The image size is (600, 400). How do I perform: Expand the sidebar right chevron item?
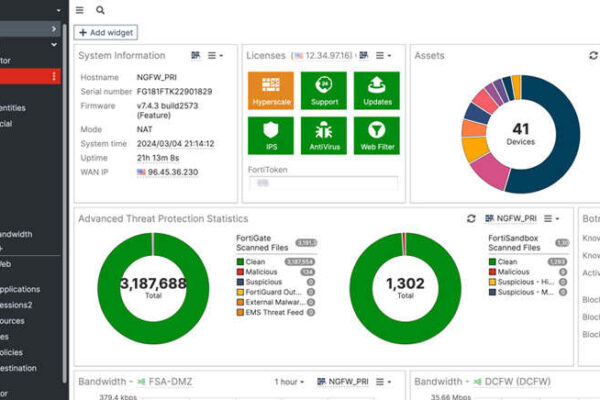[x=54, y=29]
